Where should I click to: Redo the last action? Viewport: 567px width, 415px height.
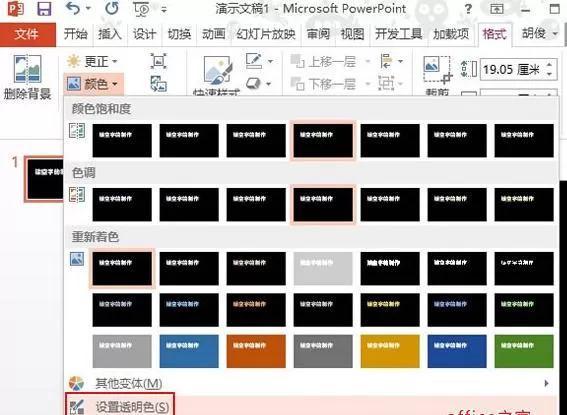click(112, 8)
